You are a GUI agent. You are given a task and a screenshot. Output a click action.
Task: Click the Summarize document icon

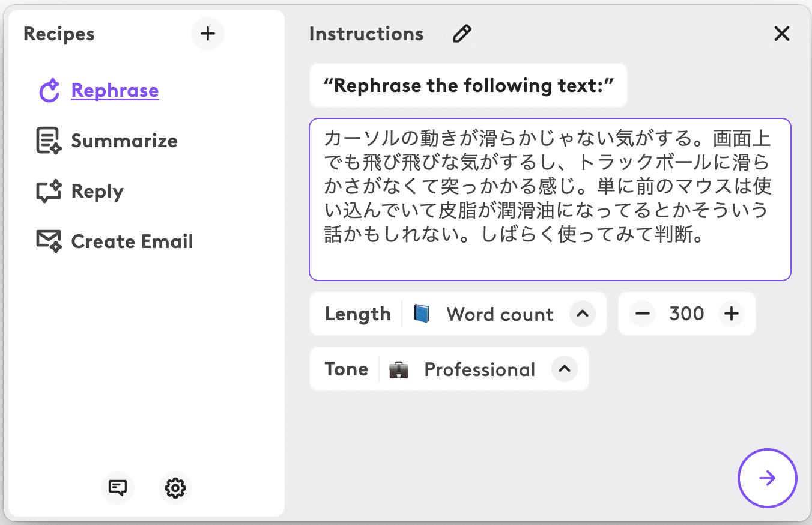pos(49,141)
